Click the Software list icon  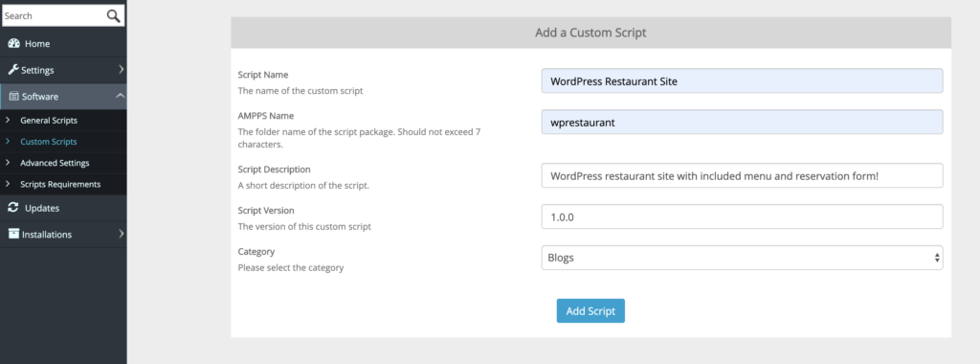point(13,97)
